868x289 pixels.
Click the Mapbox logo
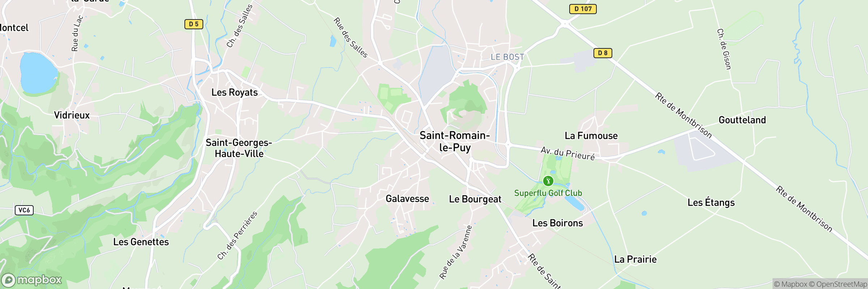pos(32,280)
